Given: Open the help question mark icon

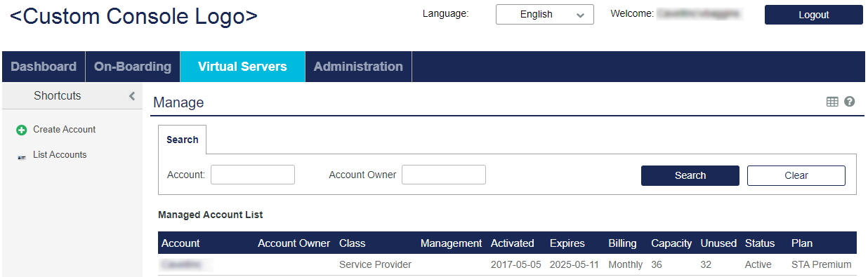Looking at the screenshot, I should (x=849, y=102).
